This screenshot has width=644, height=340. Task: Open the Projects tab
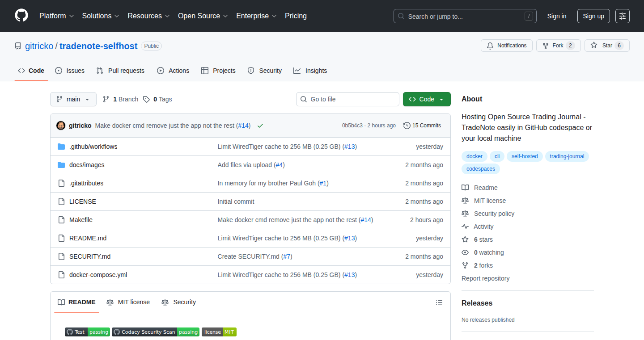[x=218, y=71]
